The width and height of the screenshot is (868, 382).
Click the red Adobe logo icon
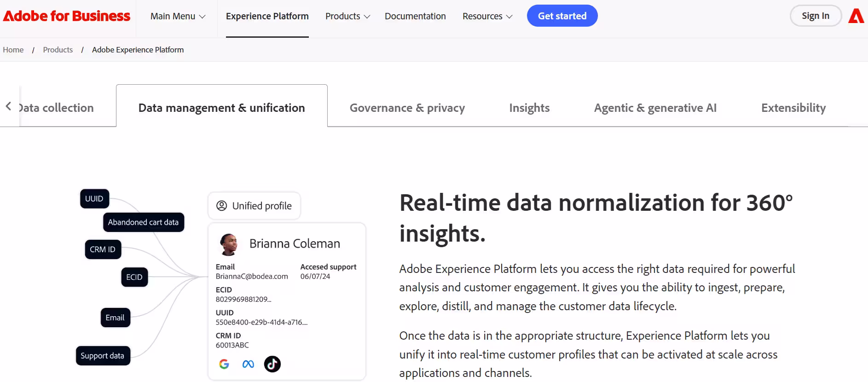856,16
